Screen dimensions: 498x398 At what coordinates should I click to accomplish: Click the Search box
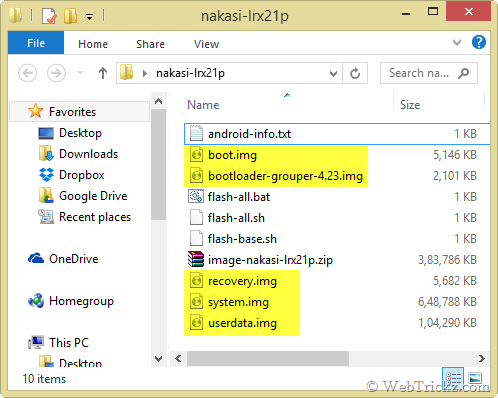(x=429, y=73)
